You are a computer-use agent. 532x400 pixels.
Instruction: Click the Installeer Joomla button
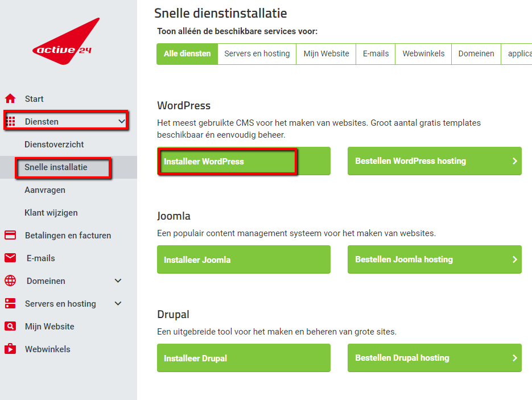(x=244, y=259)
